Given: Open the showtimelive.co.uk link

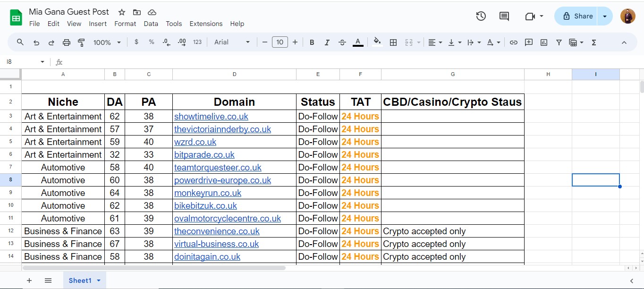Looking at the screenshot, I should tap(211, 117).
